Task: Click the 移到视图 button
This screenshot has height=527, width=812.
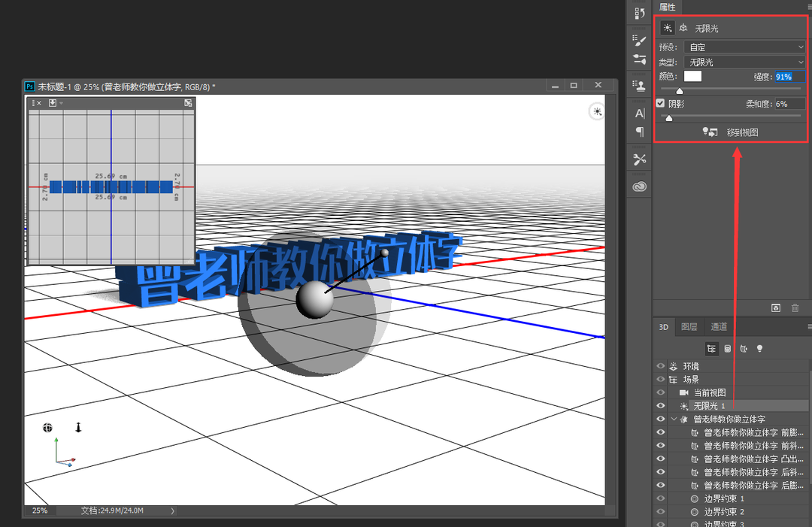Action: (731, 132)
